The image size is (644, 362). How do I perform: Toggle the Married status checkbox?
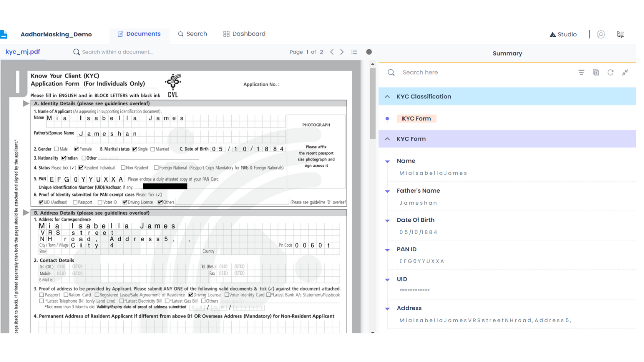pos(153,149)
